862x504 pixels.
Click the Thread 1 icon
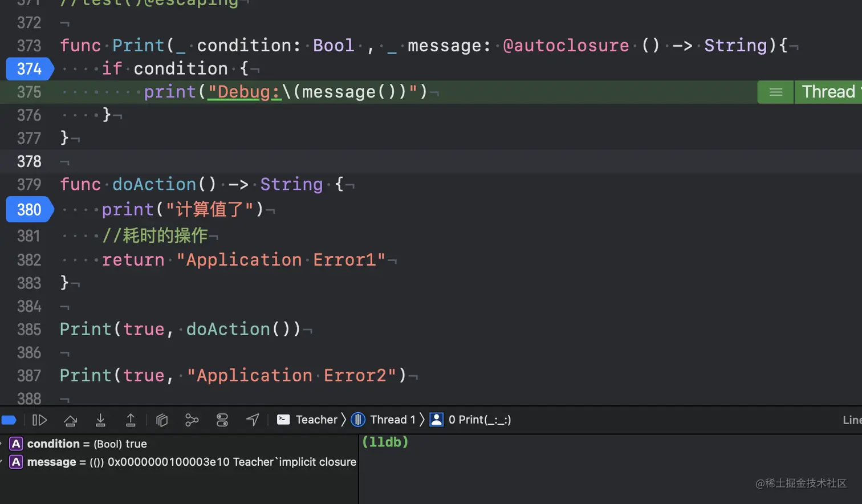[358, 420]
